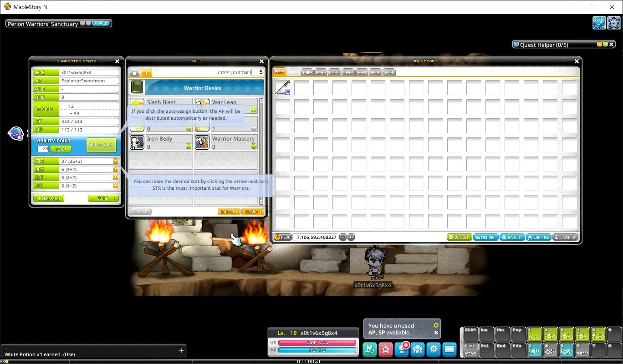Click the Warrior Basics skill book icon

[x=137, y=87]
